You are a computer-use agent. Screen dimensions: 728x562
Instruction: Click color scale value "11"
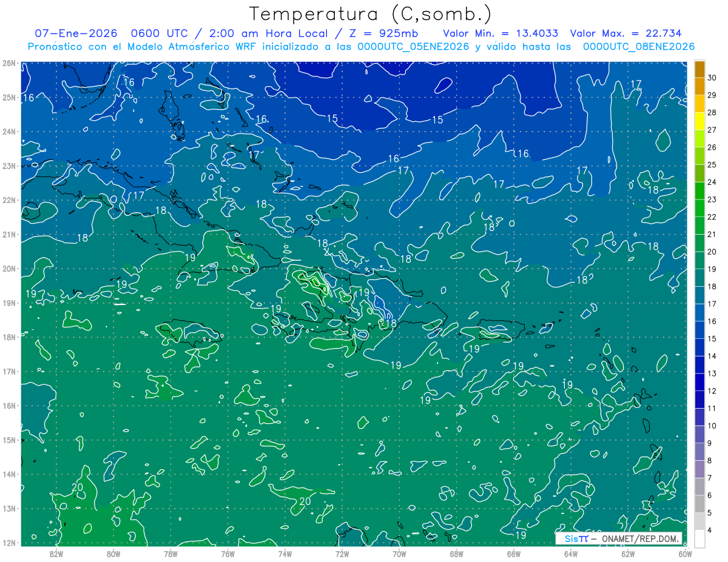pyautogui.click(x=712, y=409)
